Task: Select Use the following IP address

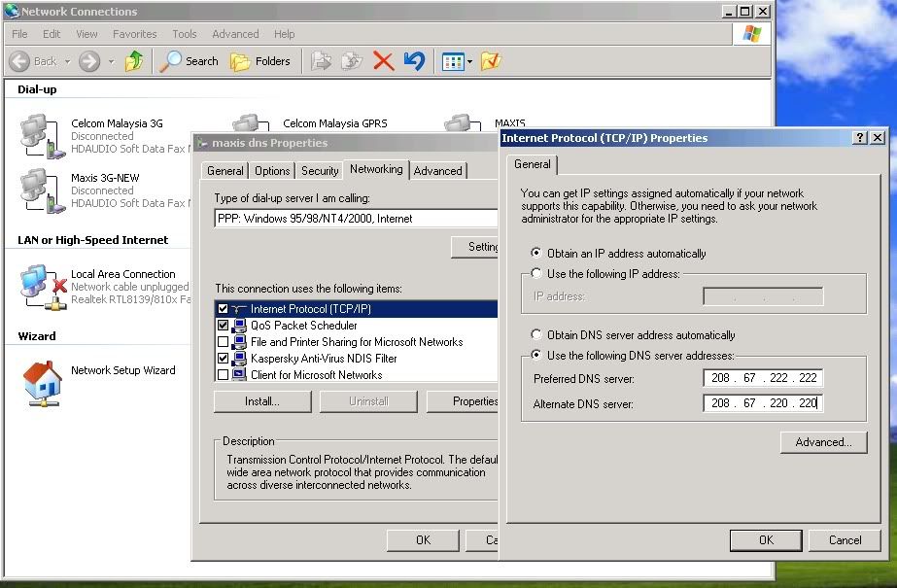Action: (x=536, y=273)
